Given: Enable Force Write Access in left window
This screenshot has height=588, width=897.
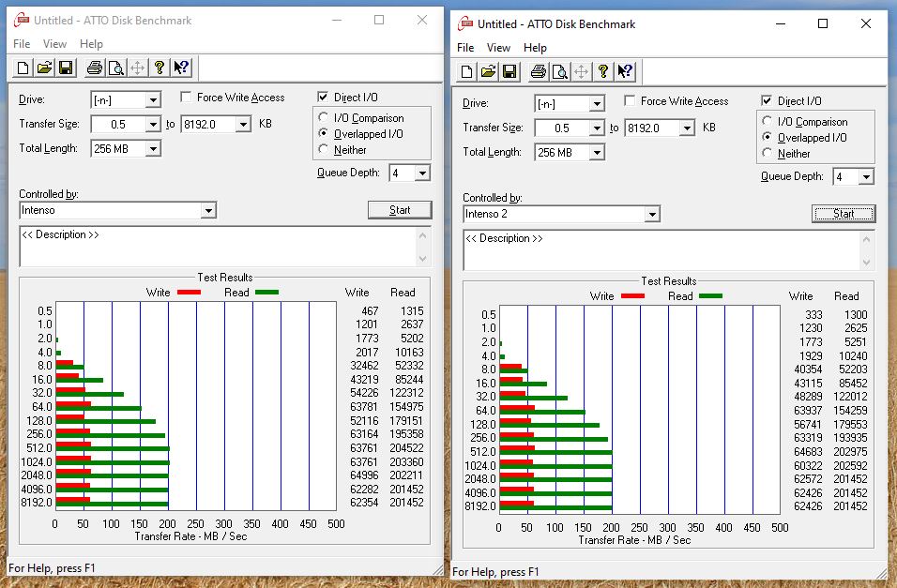Looking at the screenshot, I should click(x=186, y=98).
